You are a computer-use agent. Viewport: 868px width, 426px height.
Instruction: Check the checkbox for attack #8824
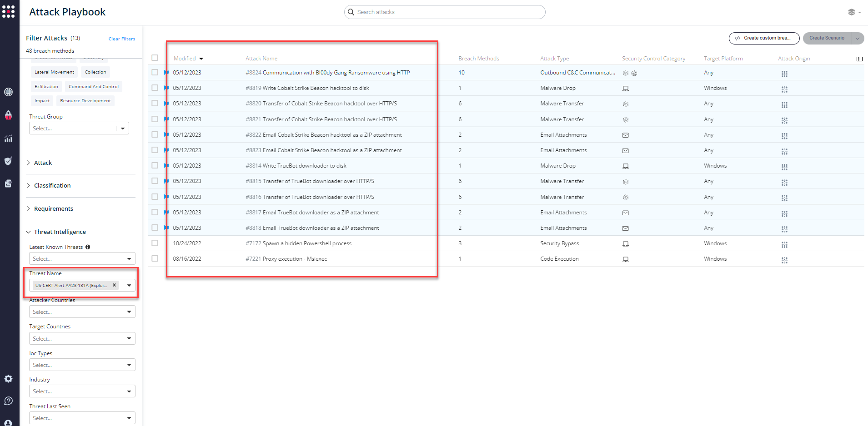click(155, 72)
